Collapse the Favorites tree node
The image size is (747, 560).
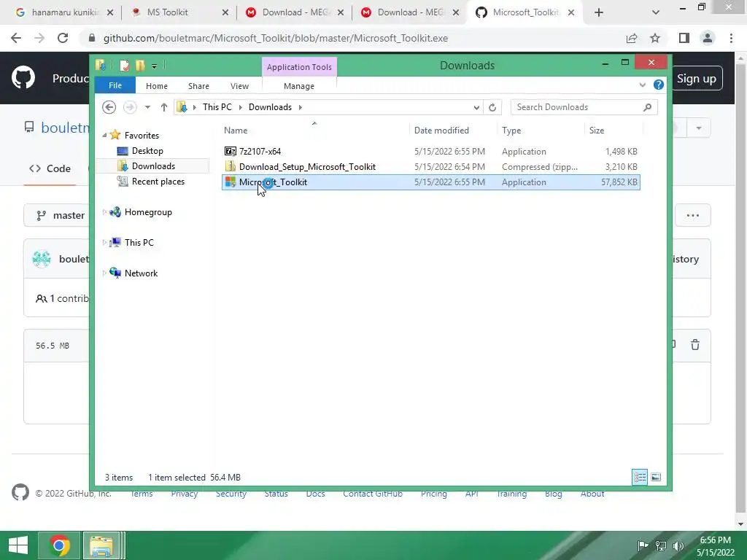(104, 135)
